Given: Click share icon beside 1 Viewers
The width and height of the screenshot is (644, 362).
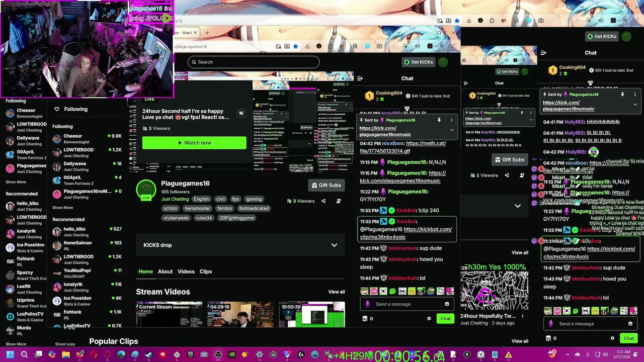Looking at the screenshot, I should (x=507, y=175).
